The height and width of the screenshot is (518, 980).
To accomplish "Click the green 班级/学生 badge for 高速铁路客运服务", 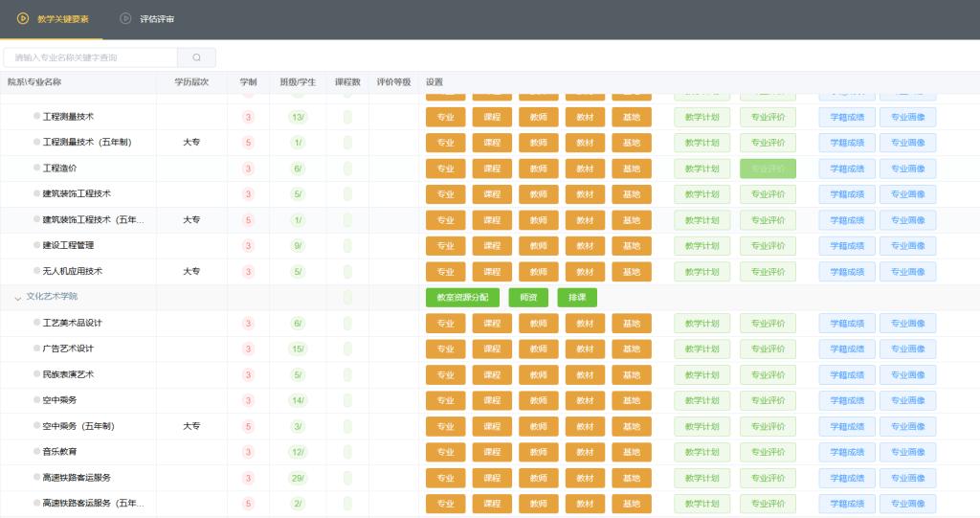I will coord(298,478).
